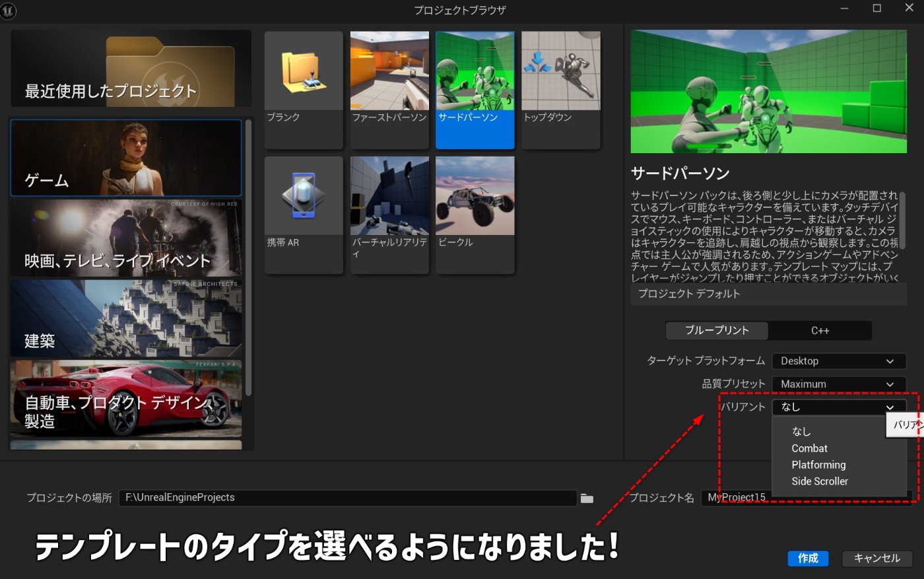This screenshot has height=579, width=924.
Task: Click the template description scrollbar
Action: coord(902,221)
